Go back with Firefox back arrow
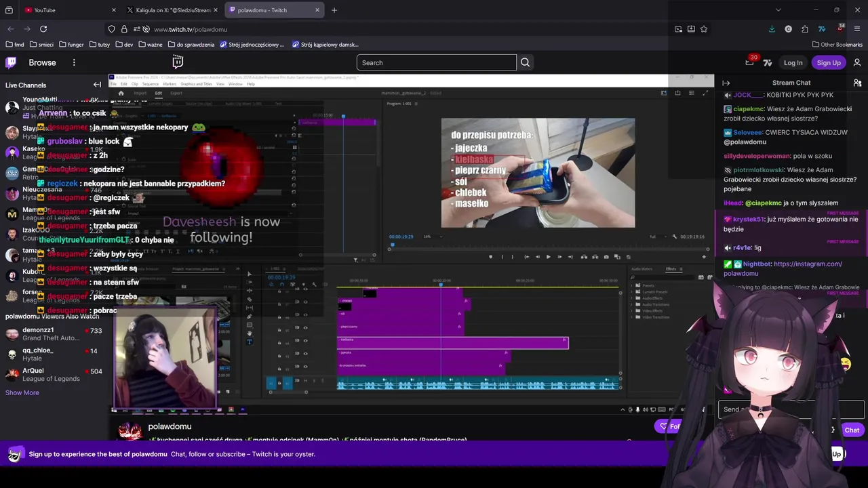Screen dimensions: 868x488 tap(11, 29)
